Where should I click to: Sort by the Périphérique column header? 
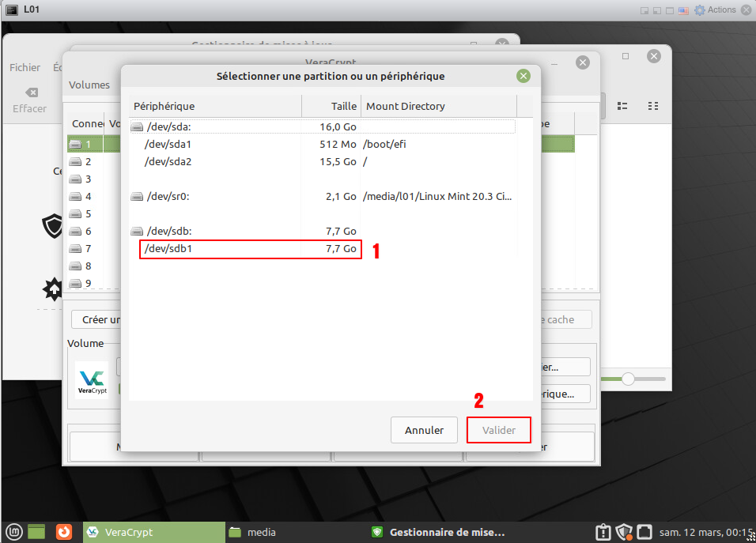tap(215, 106)
